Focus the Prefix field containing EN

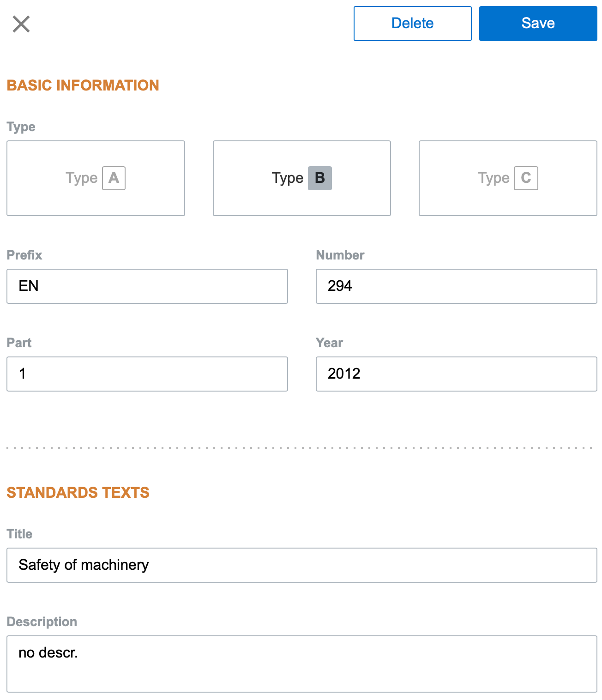(147, 286)
